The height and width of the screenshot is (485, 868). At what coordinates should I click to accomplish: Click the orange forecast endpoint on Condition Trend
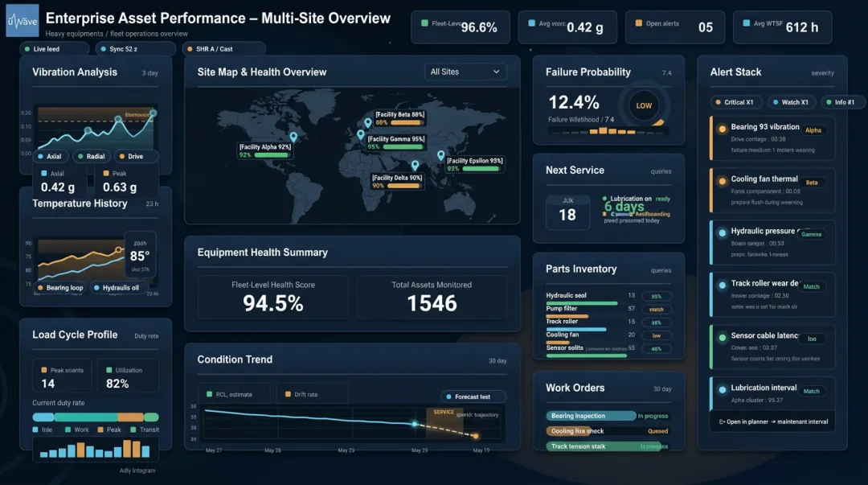tap(476, 436)
